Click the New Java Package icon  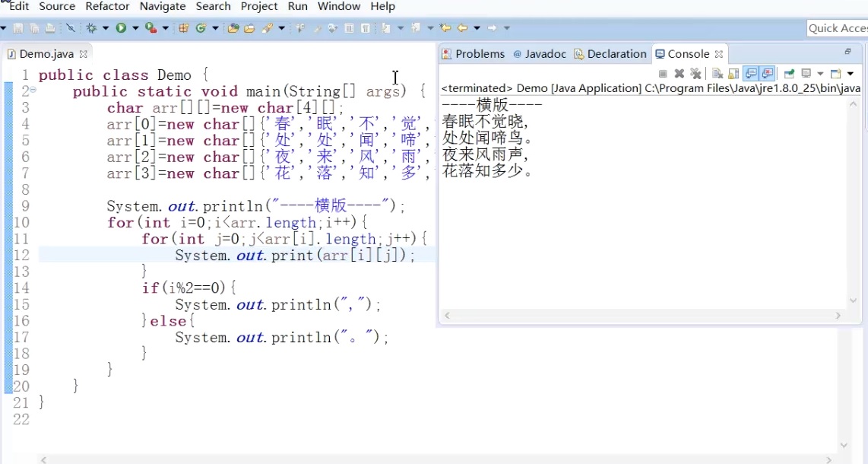click(183, 28)
